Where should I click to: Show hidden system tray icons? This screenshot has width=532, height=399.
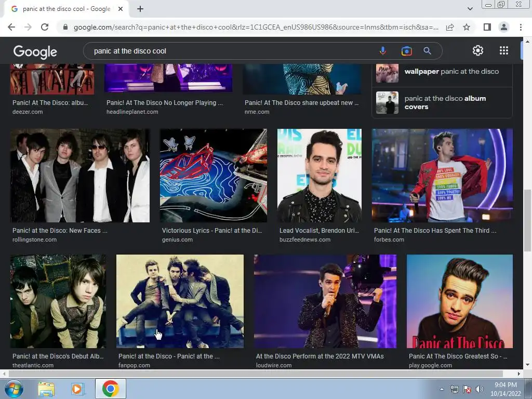[442, 389]
